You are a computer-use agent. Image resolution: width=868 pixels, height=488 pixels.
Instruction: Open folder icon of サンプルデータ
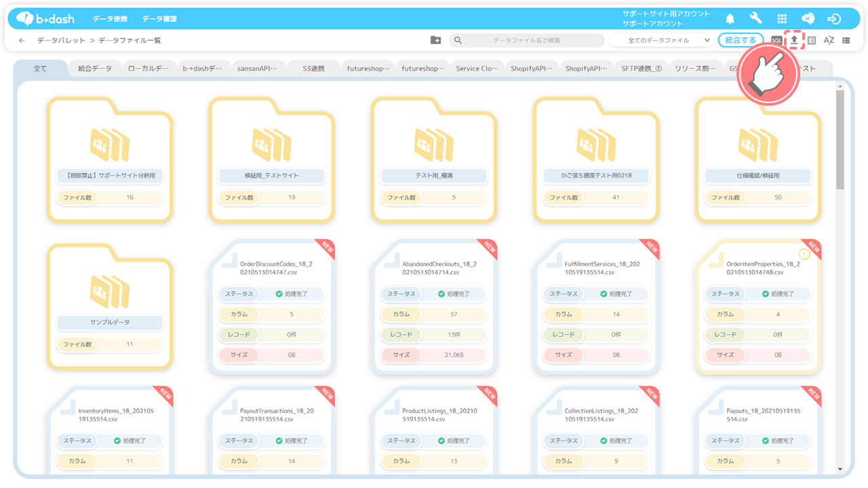110,291
